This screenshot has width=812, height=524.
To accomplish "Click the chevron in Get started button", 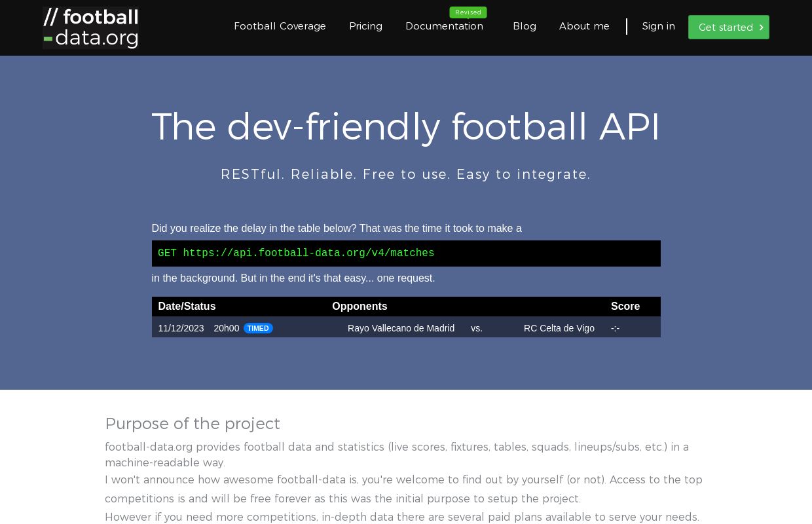I will click(761, 28).
